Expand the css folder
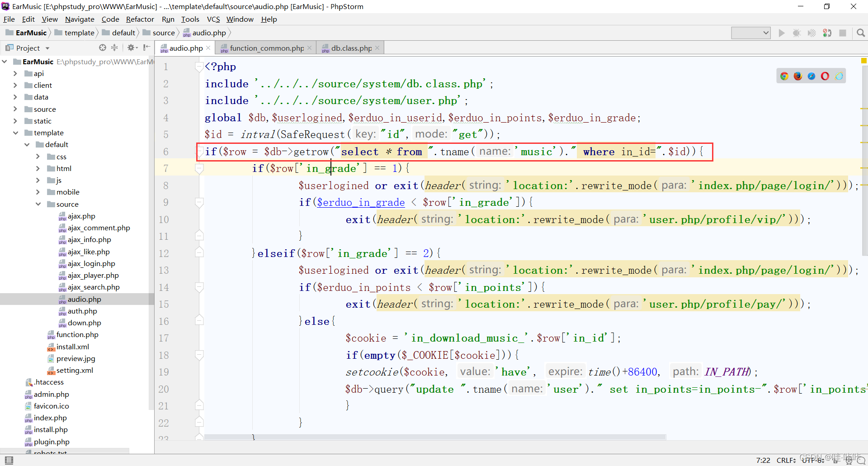868x466 pixels. coord(38,157)
